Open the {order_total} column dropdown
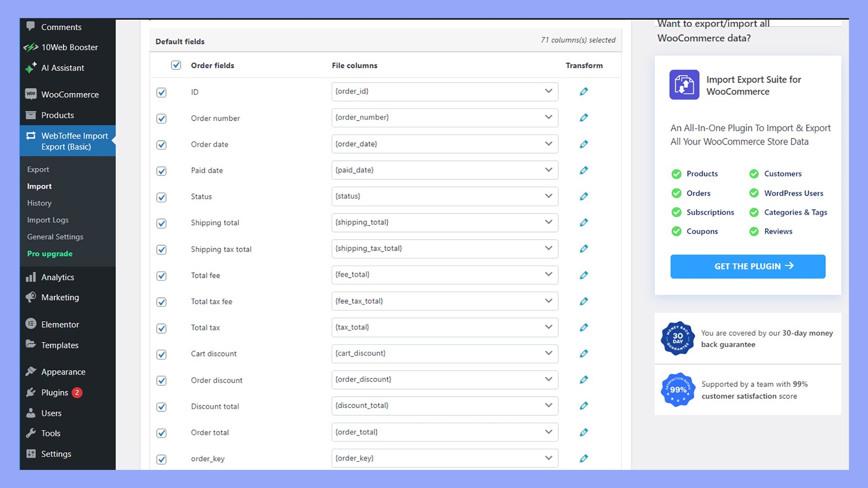The width and height of the screenshot is (868, 488). tap(444, 432)
